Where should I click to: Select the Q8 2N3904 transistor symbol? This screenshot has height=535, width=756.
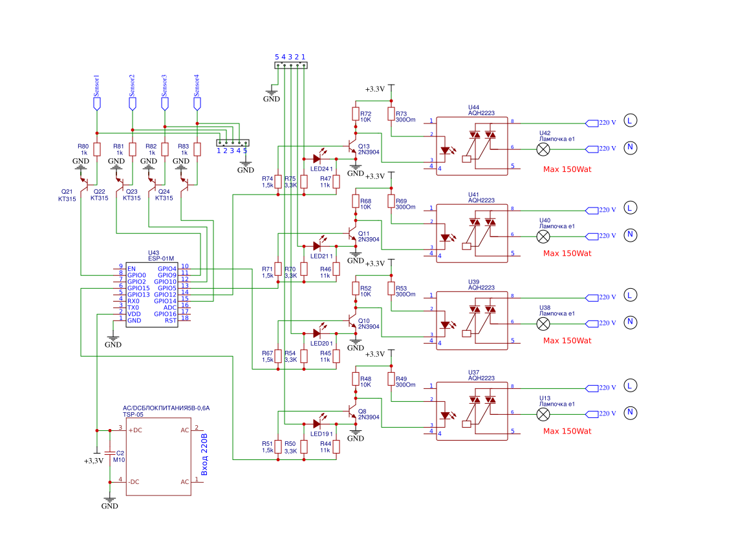pos(352,411)
